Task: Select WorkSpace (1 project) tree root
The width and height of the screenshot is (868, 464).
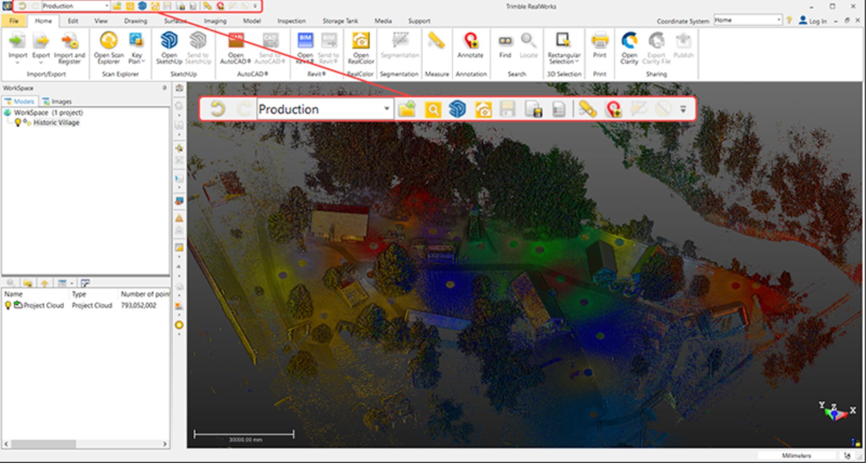Action: (48, 112)
